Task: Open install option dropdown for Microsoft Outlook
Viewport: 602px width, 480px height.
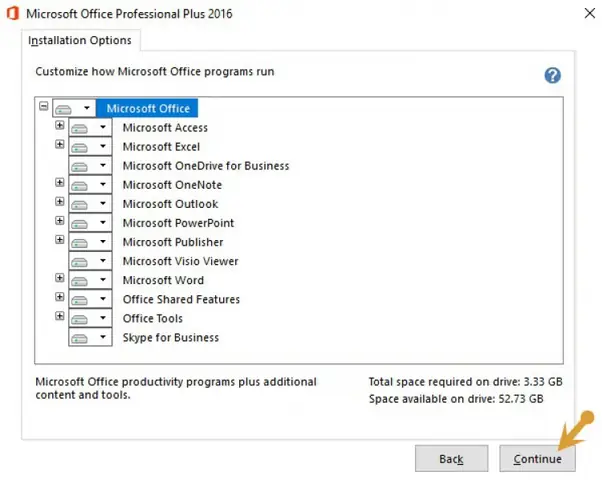Action: (x=90, y=204)
